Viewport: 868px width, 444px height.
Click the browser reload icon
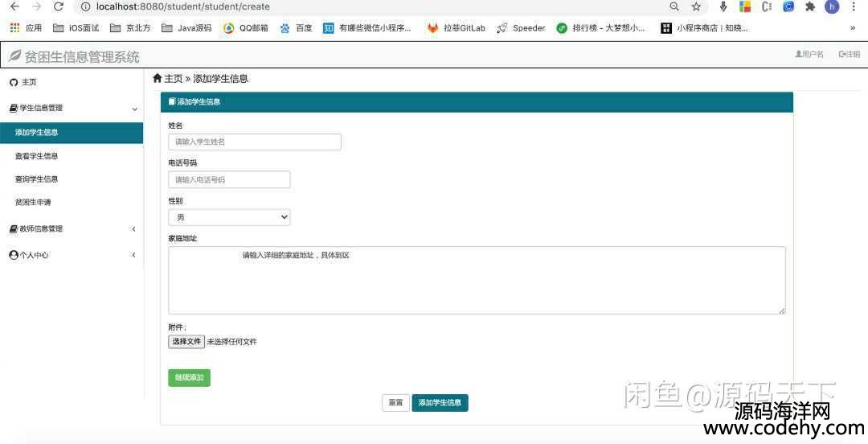pos(58,6)
